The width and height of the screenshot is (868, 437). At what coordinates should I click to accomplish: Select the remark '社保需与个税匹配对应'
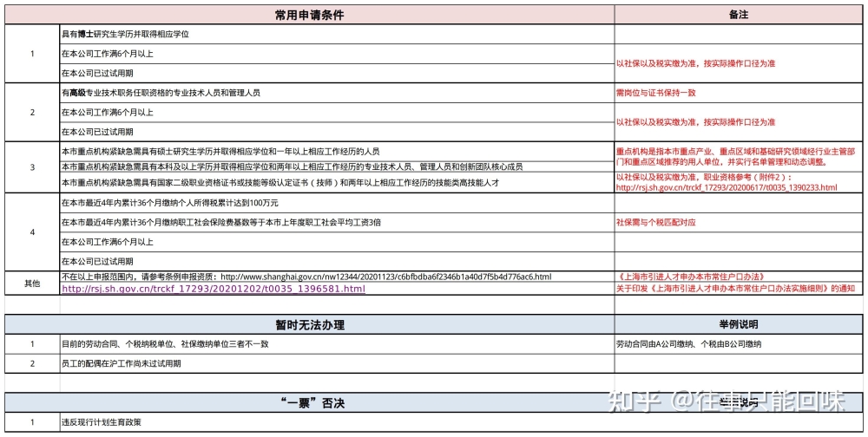click(x=655, y=222)
